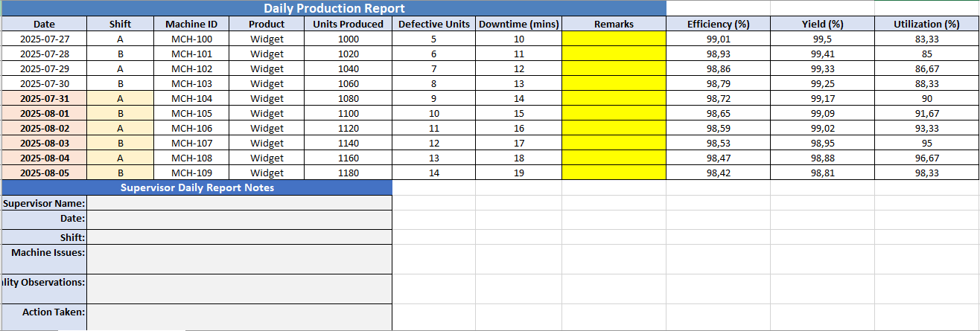Click the Units Produced value 1180

[348, 173]
